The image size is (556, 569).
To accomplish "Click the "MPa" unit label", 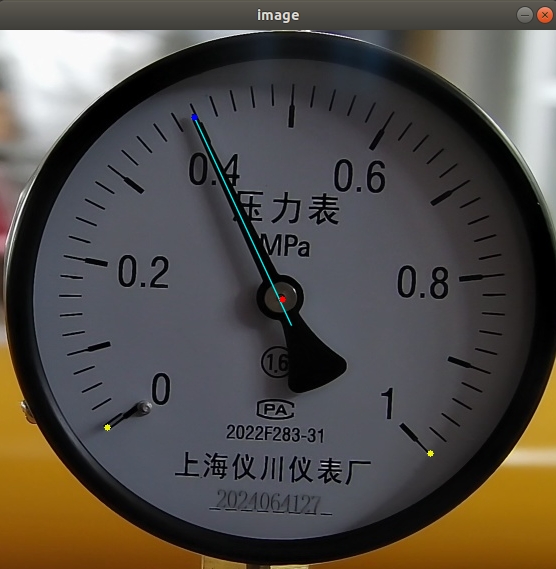I will [x=286, y=247].
